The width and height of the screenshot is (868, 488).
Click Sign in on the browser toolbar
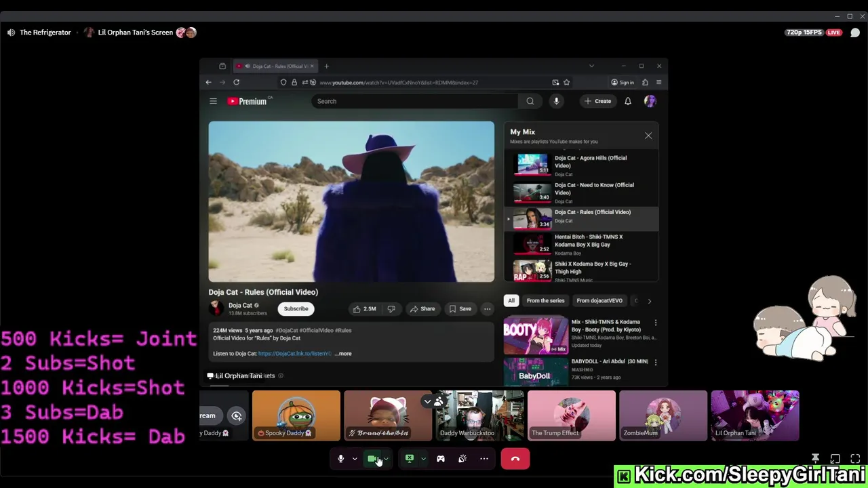pos(623,82)
